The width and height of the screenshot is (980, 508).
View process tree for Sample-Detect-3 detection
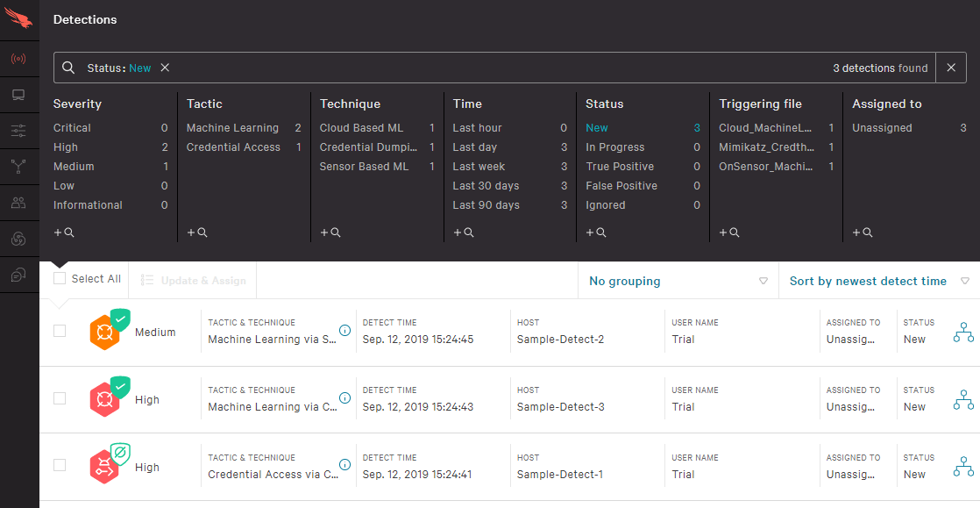[x=962, y=399]
